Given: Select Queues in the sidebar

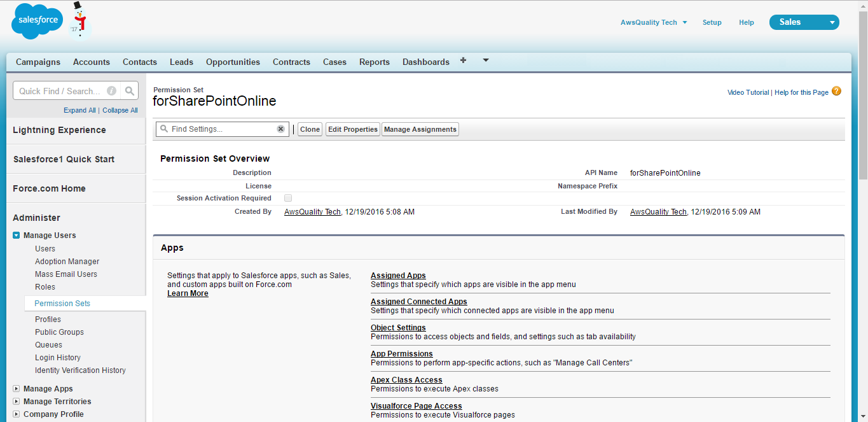Looking at the screenshot, I should pos(48,345).
